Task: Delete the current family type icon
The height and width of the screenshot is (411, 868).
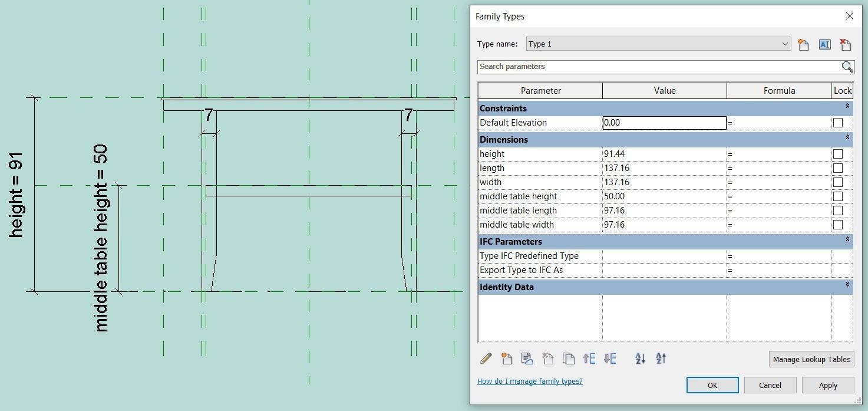Action: 845,44
